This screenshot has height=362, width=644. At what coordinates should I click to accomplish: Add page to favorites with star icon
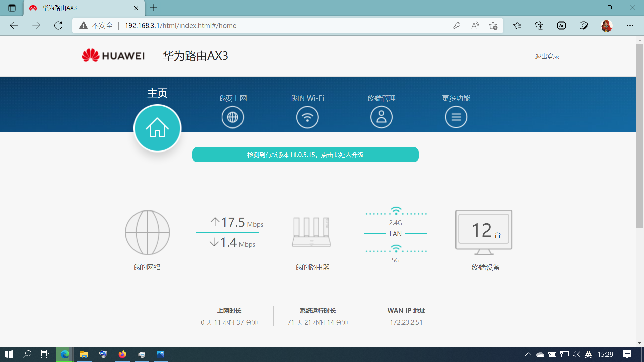click(x=493, y=25)
